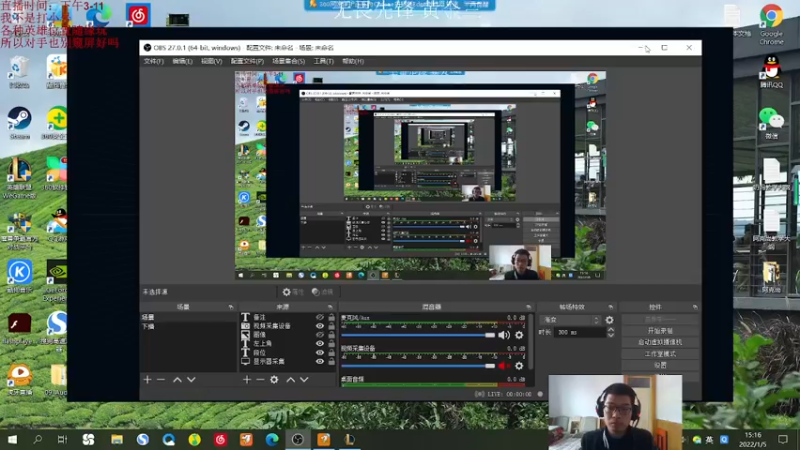Toggle lock on 显示器采集 source

click(332, 361)
